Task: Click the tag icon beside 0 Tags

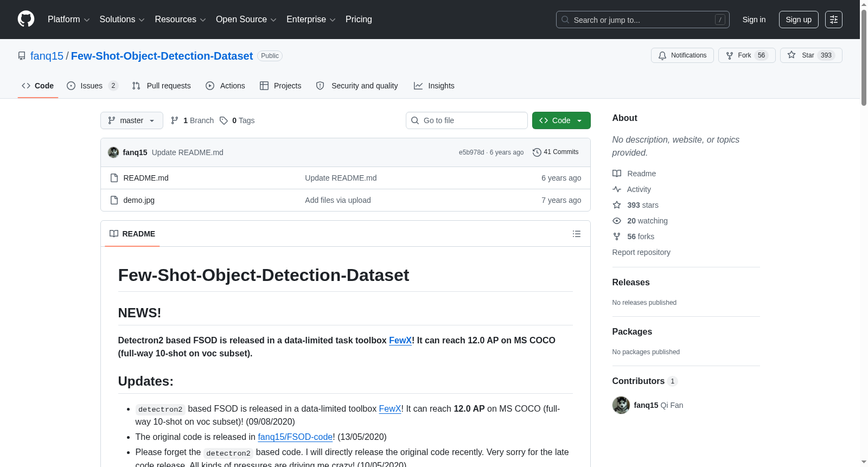Action: click(224, 120)
